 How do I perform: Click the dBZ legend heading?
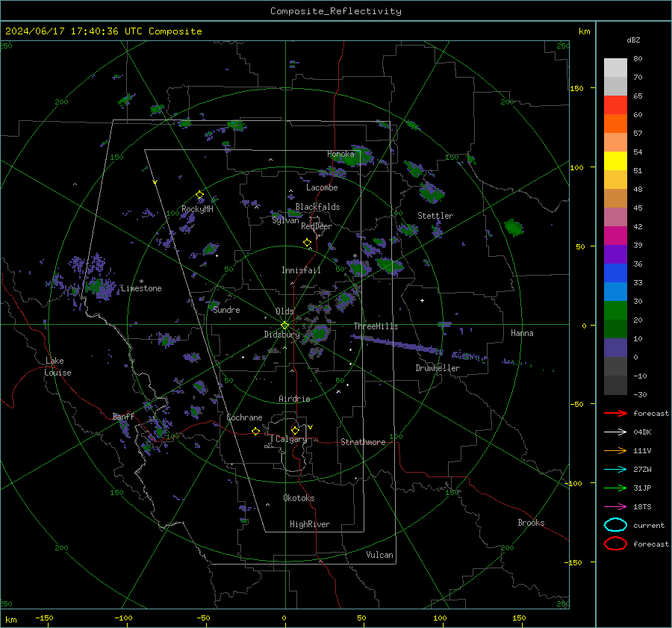click(x=633, y=40)
